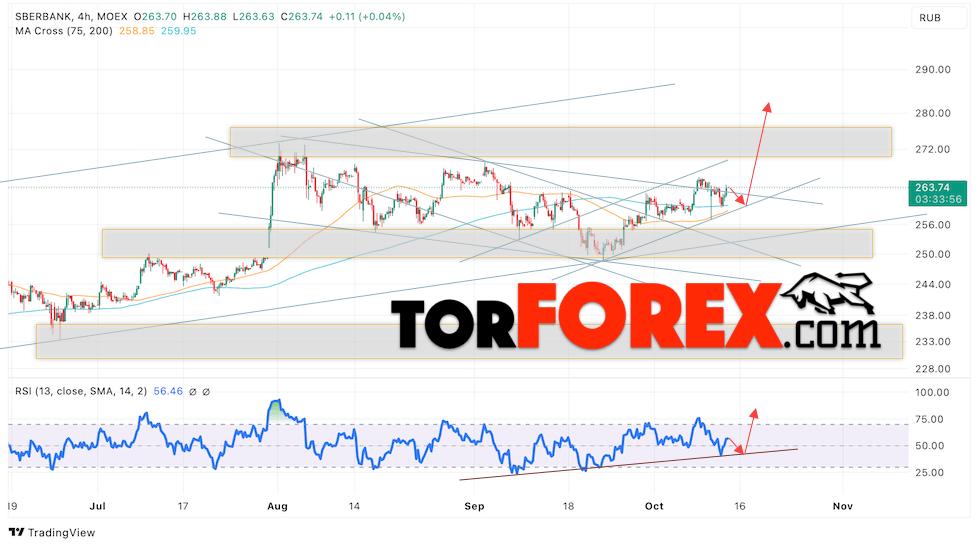
Task: Click the RUB currency button
Action: click(937, 18)
